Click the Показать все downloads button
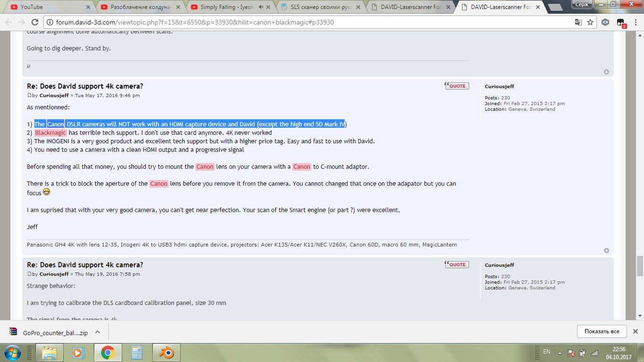 pyautogui.click(x=602, y=331)
